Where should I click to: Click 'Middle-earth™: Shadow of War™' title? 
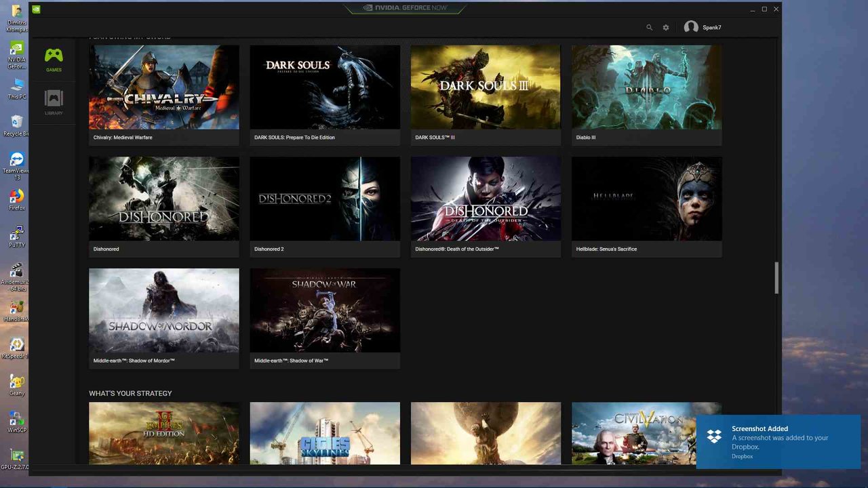click(292, 361)
